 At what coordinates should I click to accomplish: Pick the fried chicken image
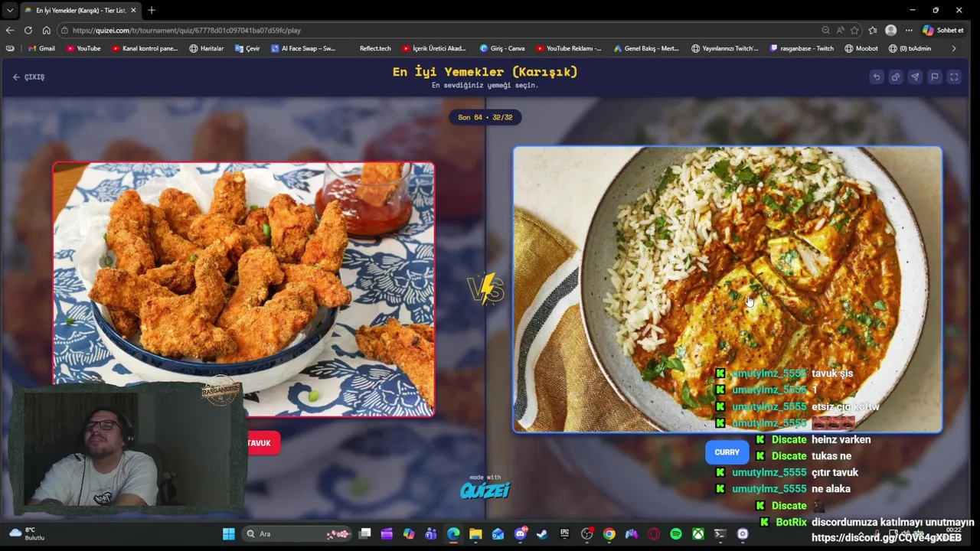point(243,289)
